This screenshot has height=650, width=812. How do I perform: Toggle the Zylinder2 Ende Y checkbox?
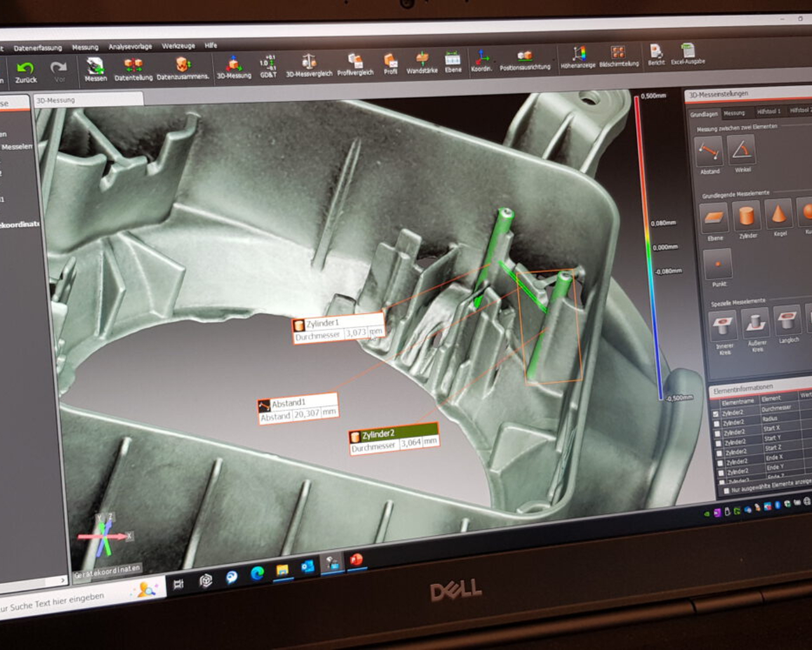click(x=721, y=473)
